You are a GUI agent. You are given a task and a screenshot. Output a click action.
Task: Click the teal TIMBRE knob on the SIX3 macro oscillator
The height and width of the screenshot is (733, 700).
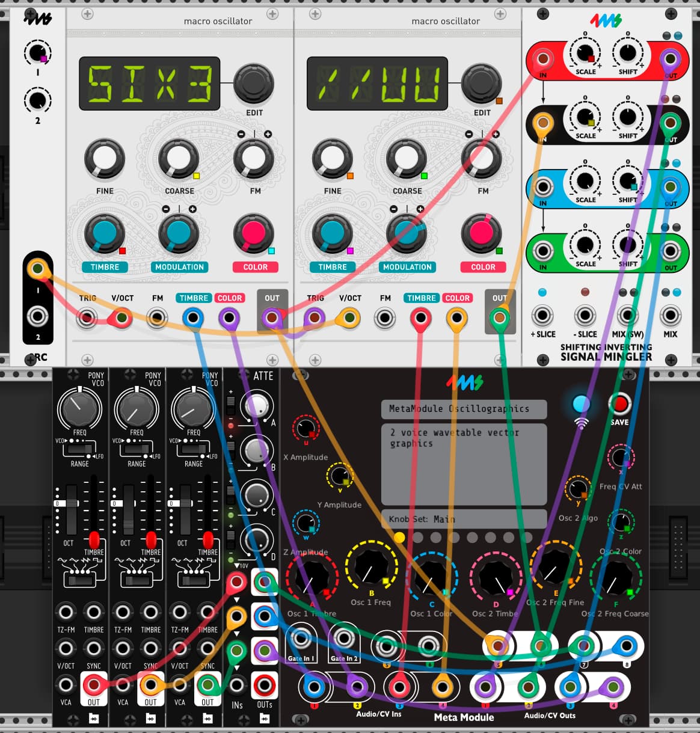[x=105, y=233]
